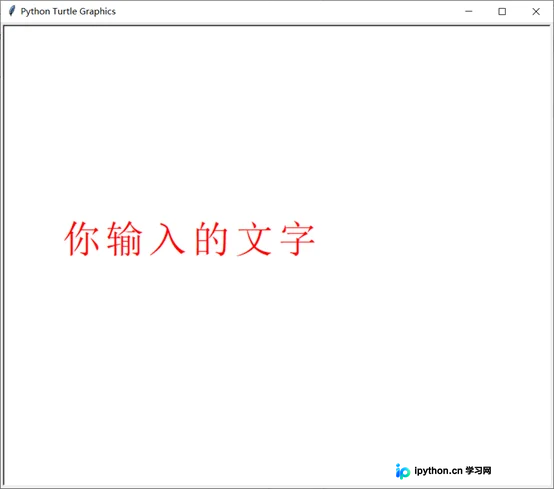Close the Python Turtle Graphics window

click(536, 11)
